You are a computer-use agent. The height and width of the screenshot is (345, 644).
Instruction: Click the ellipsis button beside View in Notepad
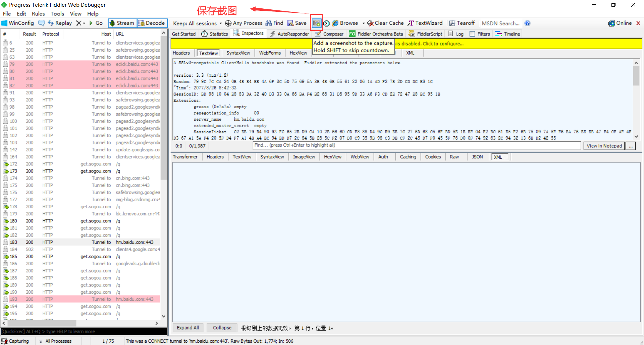631,146
